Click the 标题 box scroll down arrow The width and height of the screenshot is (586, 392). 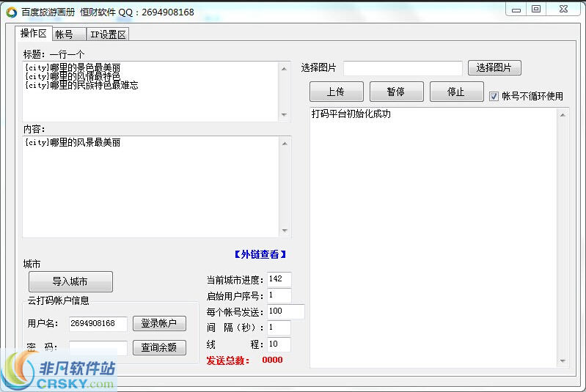coord(284,114)
